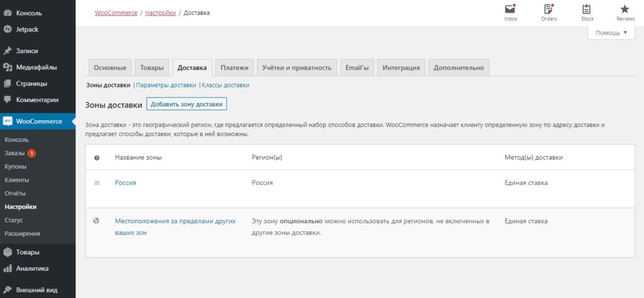Switch to the Платежи tab
Viewport: 644px width, 298px height.
tap(235, 68)
